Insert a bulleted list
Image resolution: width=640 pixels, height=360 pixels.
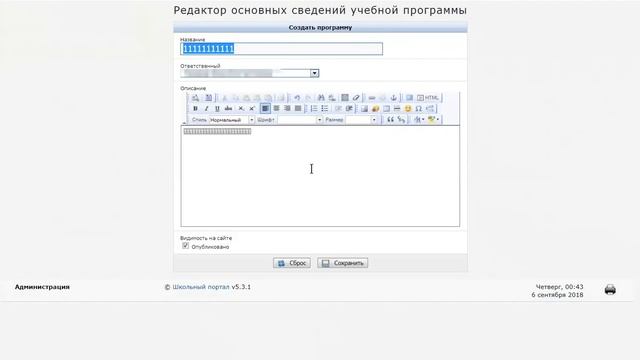(324, 109)
